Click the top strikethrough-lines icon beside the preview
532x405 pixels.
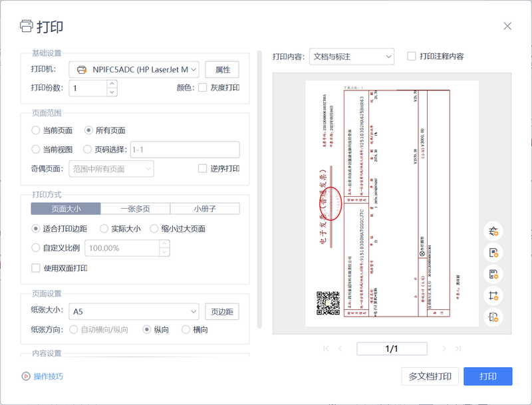pyautogui.click(x=493, y=231)
